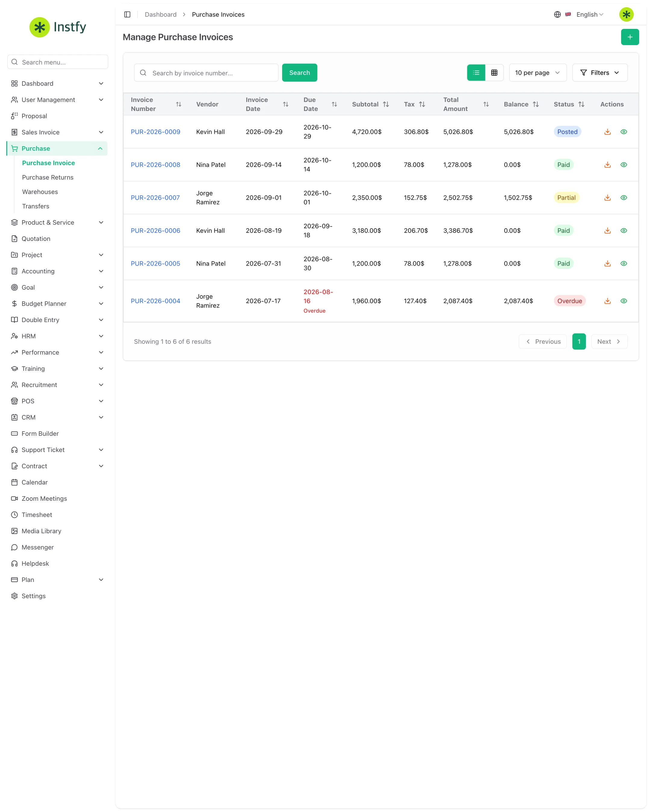Select page 1 in pagination
The image size is (650, 812).
pos(579,342)
